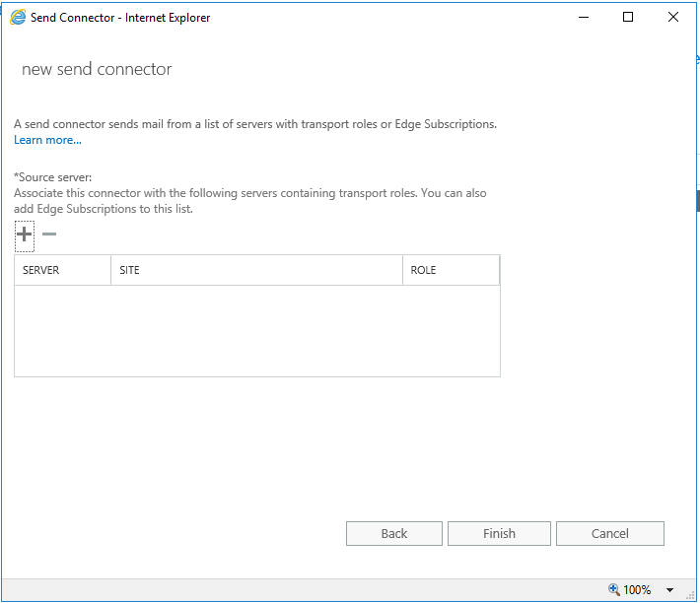
Task: Click the new send connector heading
Action: 97,69
